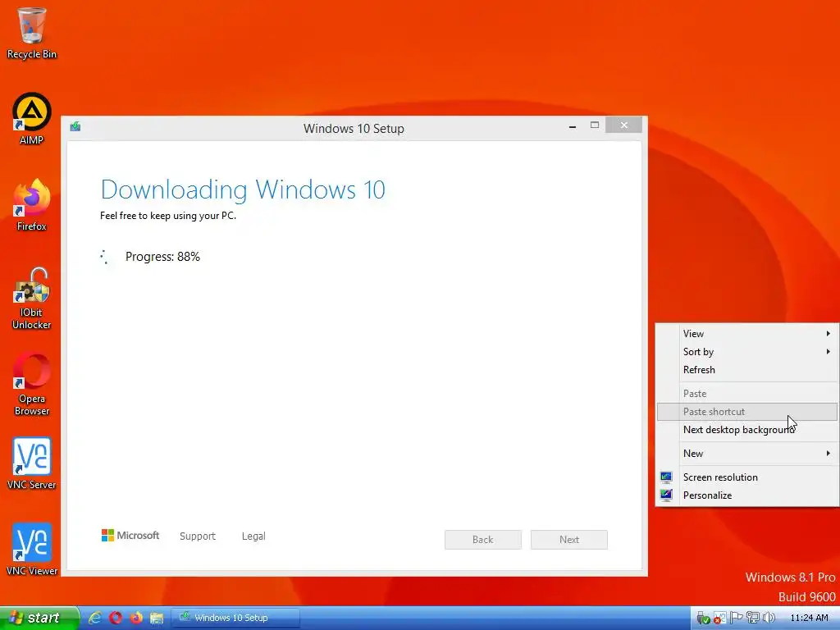The width and height of the screenshot is (840, 630).
Task: Click the Windows 10 Setup taskbar button
Action: click(x=235, y=618)
